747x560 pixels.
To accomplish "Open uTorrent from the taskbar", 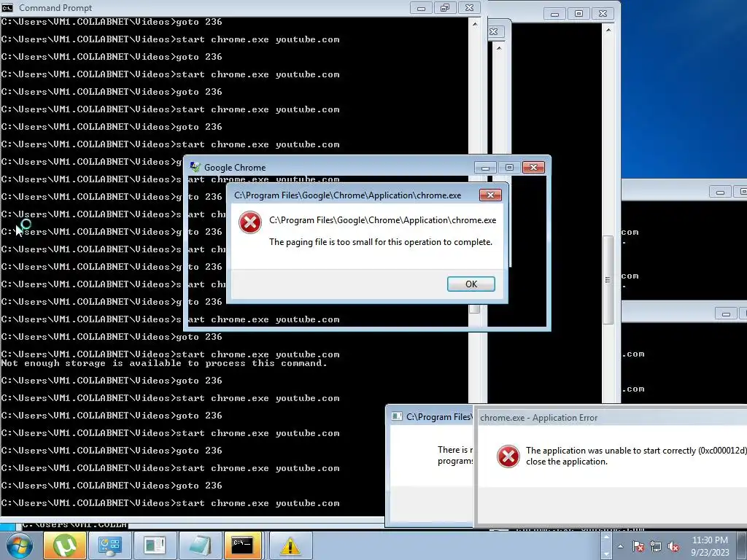I will [x=65, y=545].
